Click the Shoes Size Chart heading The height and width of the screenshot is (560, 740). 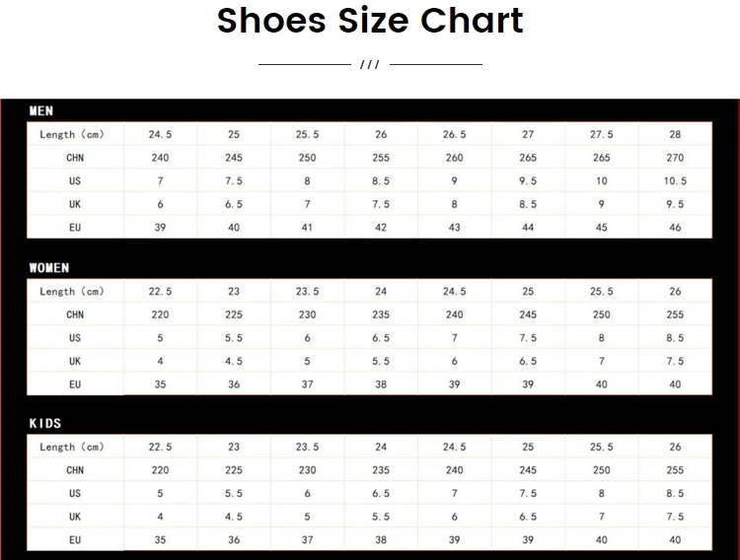tap(370, 21)
